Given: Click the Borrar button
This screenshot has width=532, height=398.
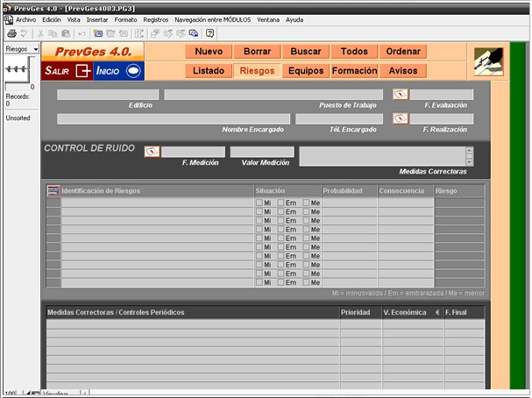Looking at the screenshot, I should coord(257,52).
